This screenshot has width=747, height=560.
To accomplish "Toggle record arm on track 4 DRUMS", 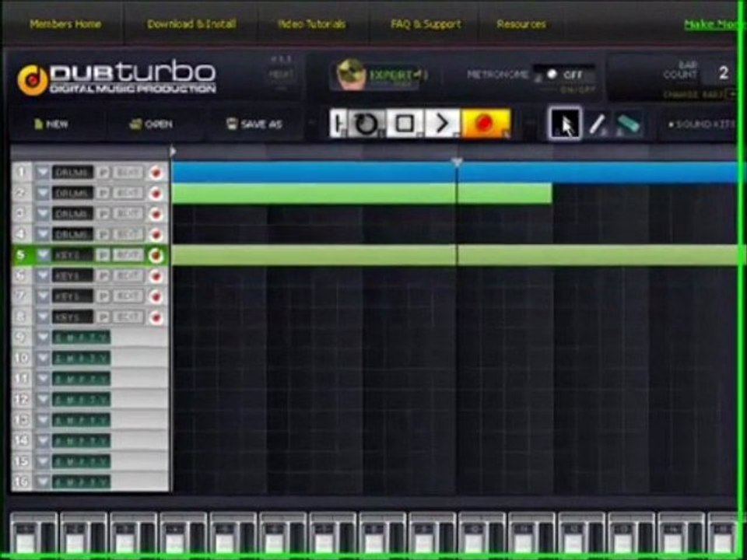I will pos(156,234).
